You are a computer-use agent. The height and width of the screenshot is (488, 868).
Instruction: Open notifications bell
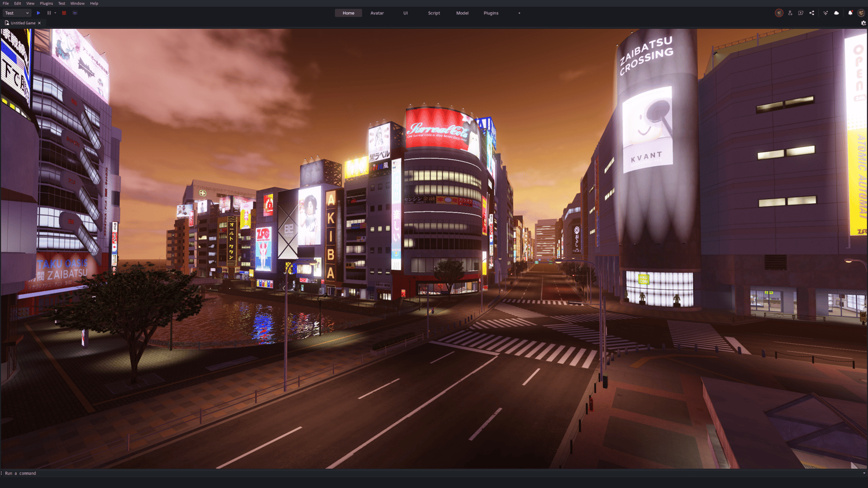point(850,13)
